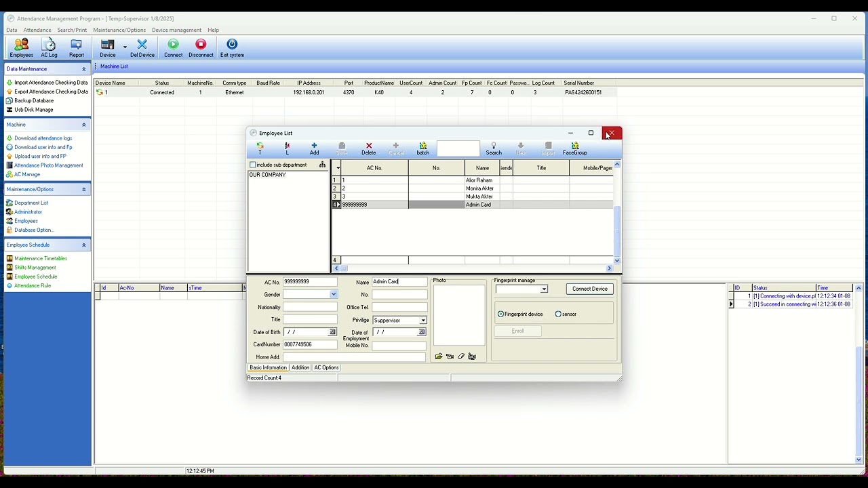Click the red Disconnect toolbar icon

point(201,47)
